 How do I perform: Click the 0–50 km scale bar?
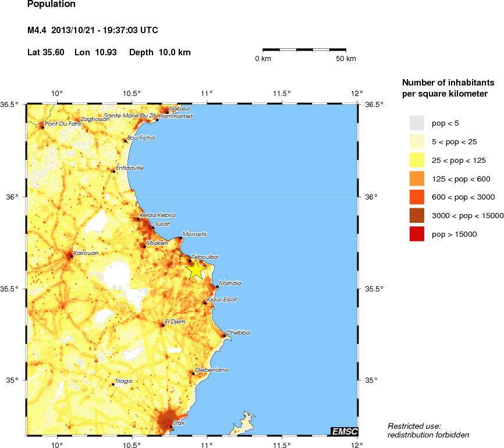click(x=304, y=50)
